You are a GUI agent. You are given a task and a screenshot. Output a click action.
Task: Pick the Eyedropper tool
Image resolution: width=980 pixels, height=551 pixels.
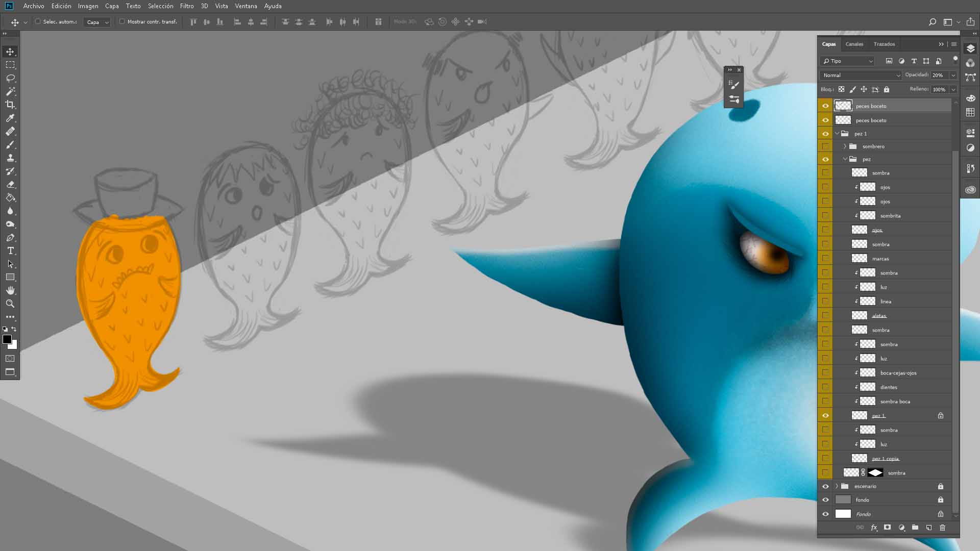tap(10, 118)
